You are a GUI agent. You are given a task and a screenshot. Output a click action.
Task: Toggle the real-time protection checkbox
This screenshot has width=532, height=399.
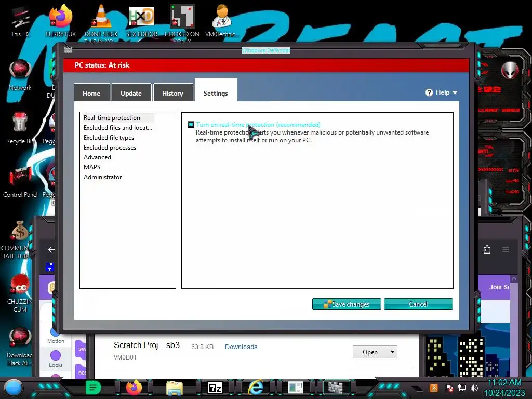[x=191, y=125]
